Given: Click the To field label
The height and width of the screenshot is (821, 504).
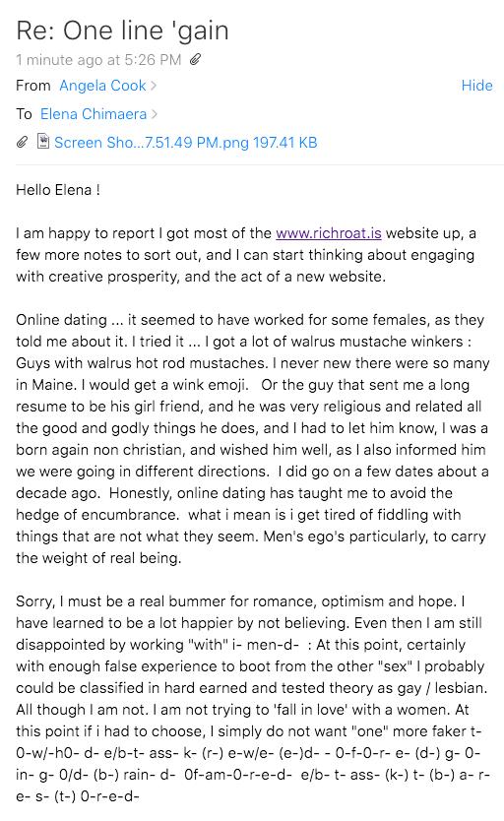Looking at the screenshot, I should [x=24, y=113].
